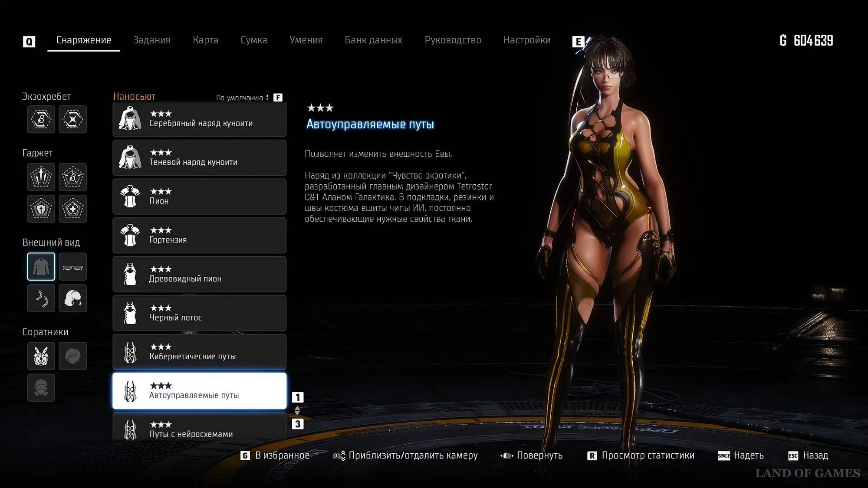Image resolution: width=868 pixels, height=488 pixels.
Task: Click the ESC key back icon
Action: [793, 455]
